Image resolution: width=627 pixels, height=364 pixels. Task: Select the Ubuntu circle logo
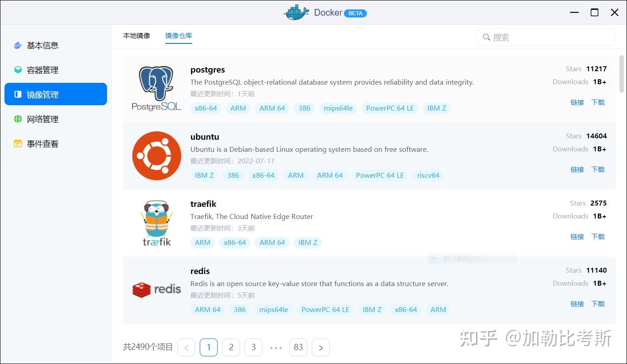(x=156, y=155)
